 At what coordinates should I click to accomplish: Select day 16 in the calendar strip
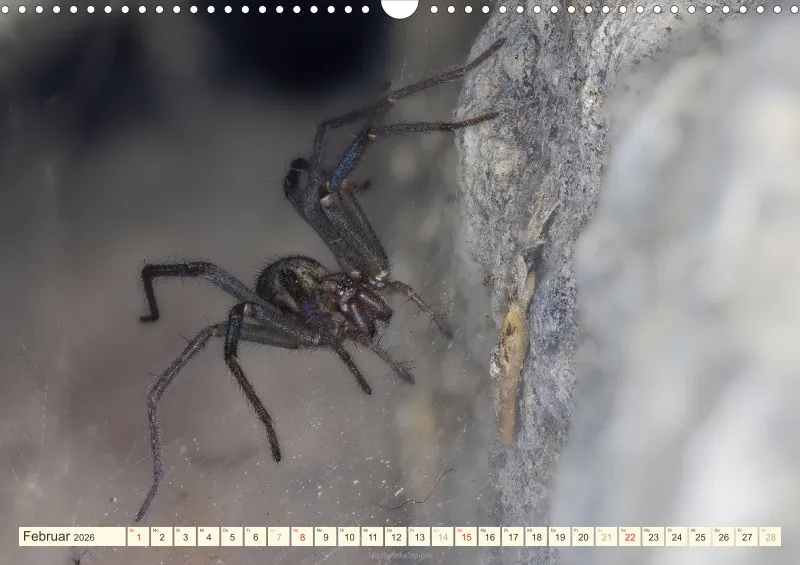tap(490, 536)
